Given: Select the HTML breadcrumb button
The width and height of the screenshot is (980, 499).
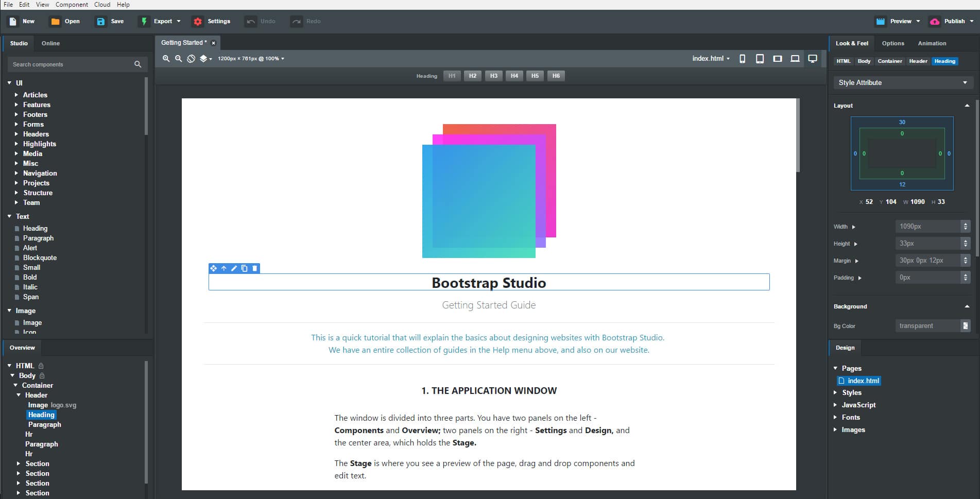Looking at the screenshot, I should [x=844, y=61].
